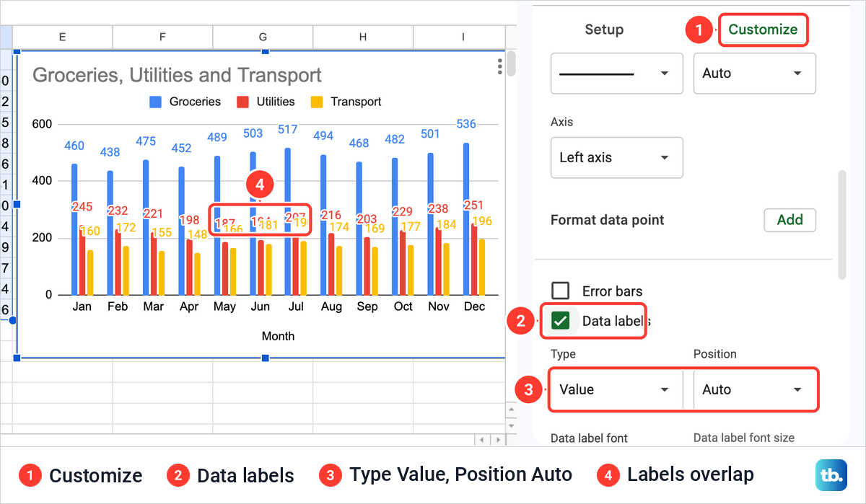Select the Transport legend entry
866x504 pixels.
click(346, 102)
